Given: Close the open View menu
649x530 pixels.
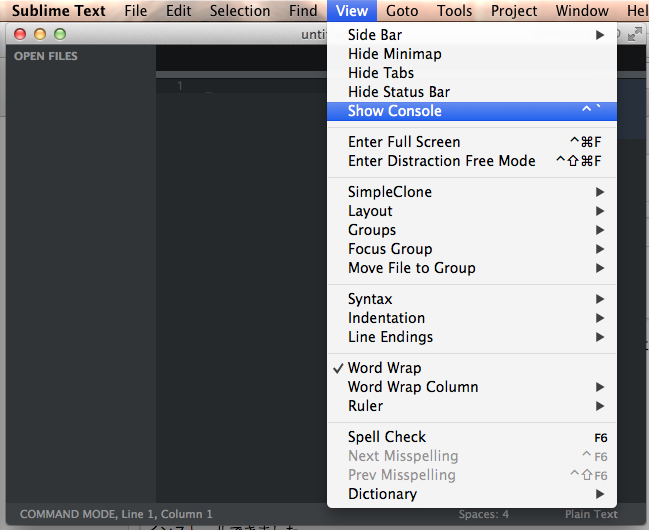Looking at the screenshot, I should tap(352, 11).
